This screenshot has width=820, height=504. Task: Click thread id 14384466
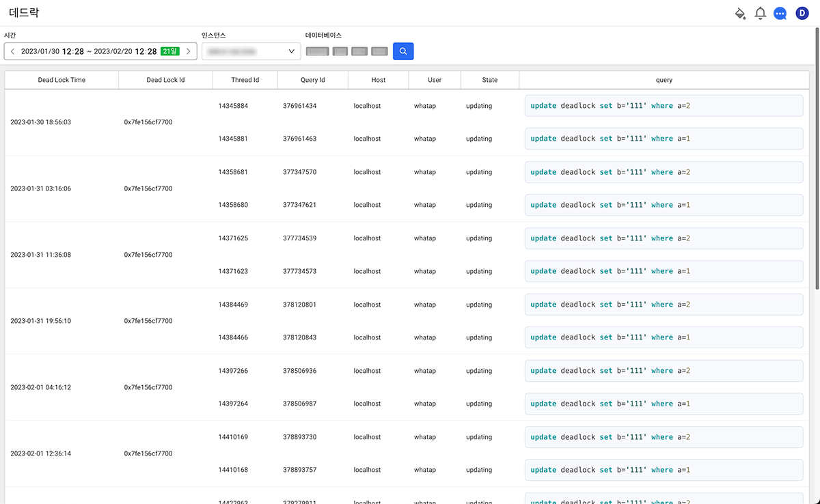coord(233,337)
